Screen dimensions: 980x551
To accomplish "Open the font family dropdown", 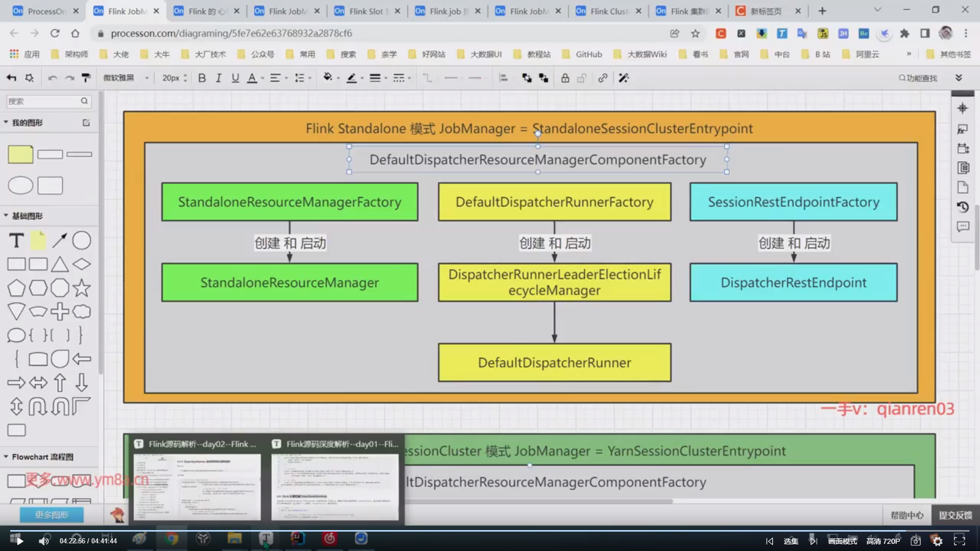I will pos(126,78).
